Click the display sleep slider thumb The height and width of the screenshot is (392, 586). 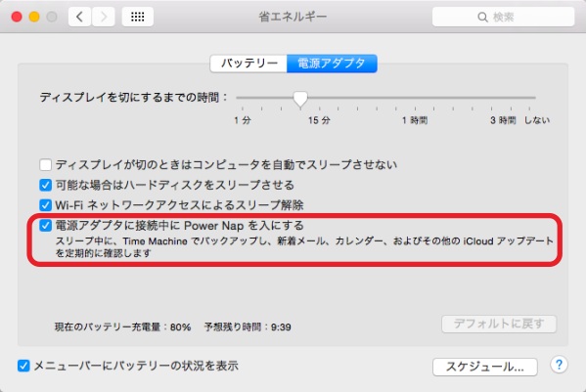pyautogui.click(x=300, y=100)
